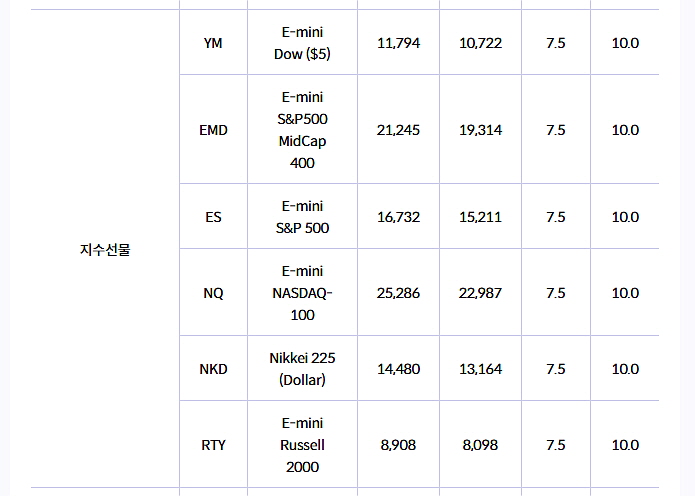The image size is (695, 496).
Task: Click the ES ticker symbol cell
Action: point(213,217)
